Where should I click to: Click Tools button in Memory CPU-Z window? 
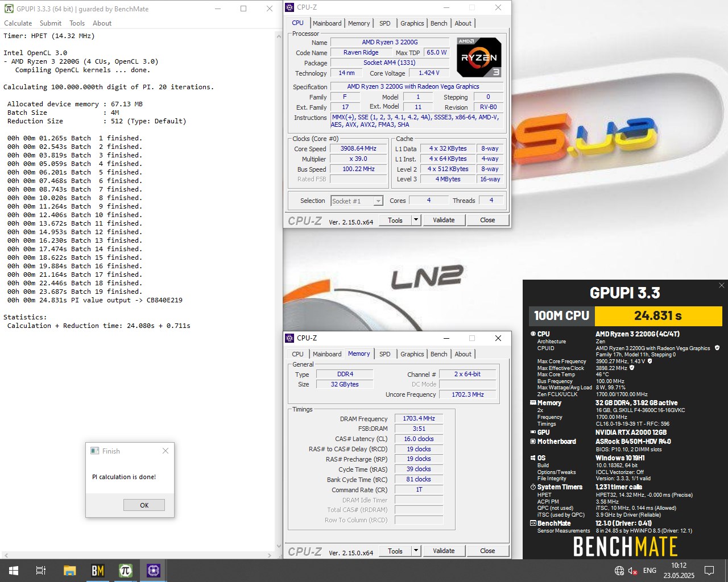(395, 551)
